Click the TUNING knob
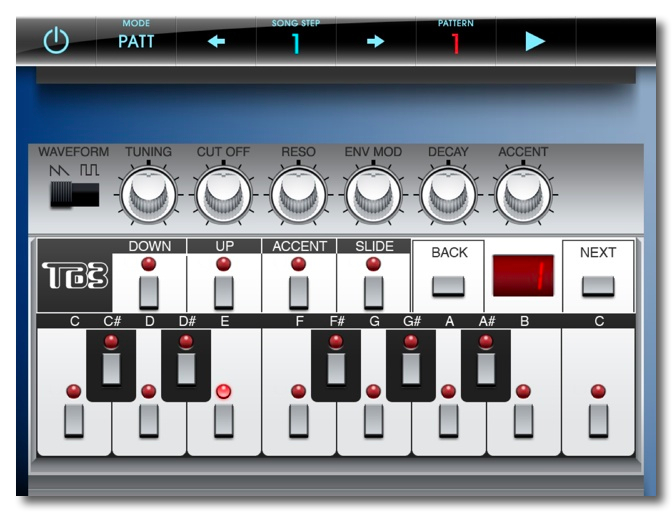 tap(148, 195)
